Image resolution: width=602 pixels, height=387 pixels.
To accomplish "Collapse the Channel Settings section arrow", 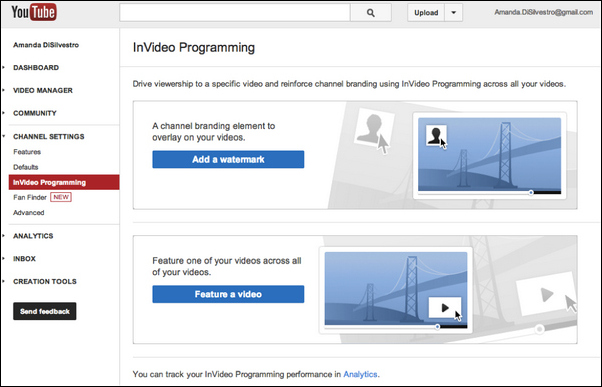I will point(4,136).
